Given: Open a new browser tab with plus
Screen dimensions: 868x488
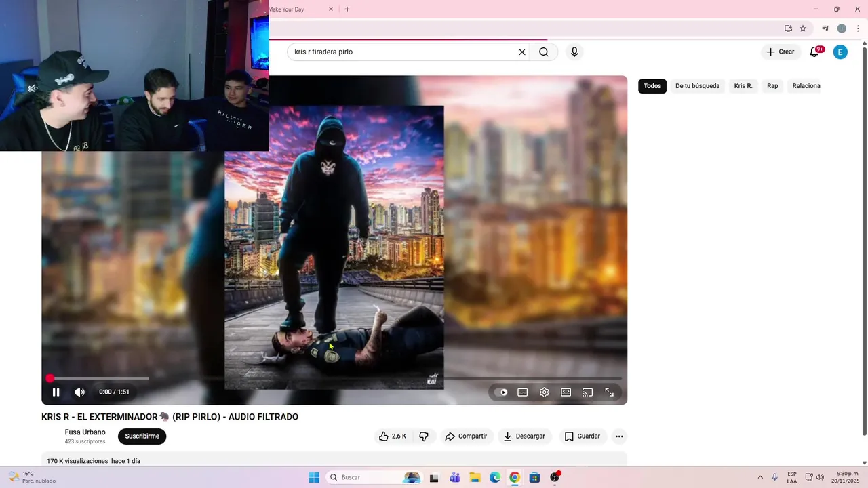Looking at the screenshot, I should [347, 9].
